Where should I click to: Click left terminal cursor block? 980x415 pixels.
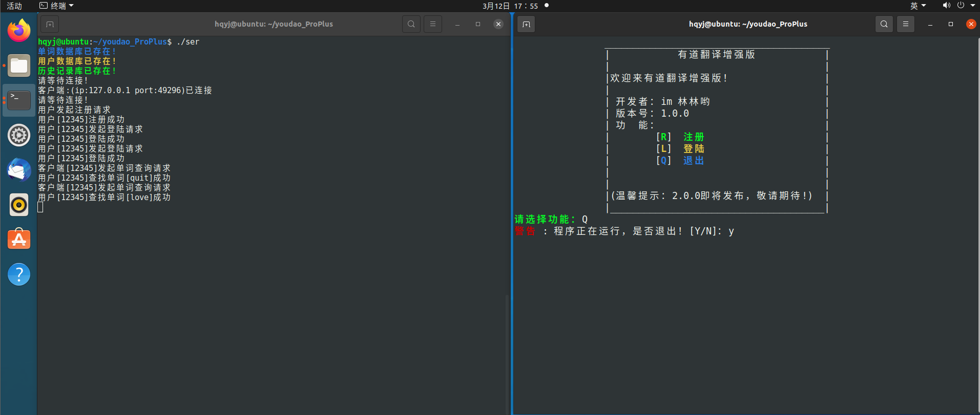(x=40, y=207)
